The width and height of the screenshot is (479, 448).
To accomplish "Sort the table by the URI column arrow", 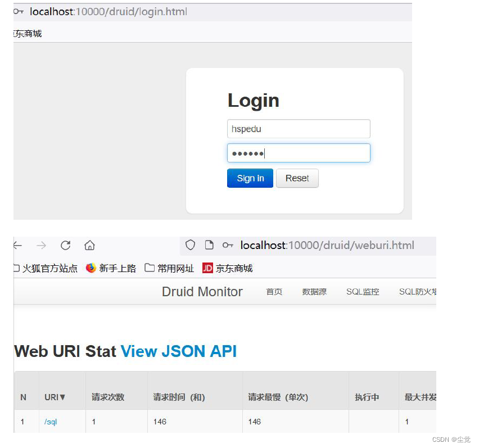I will coord(64,397).
